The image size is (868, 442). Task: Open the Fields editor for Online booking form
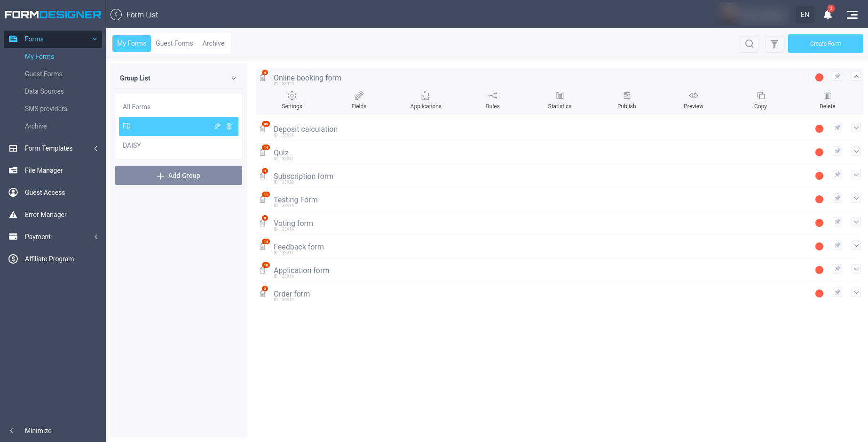[x=359, y=99]
